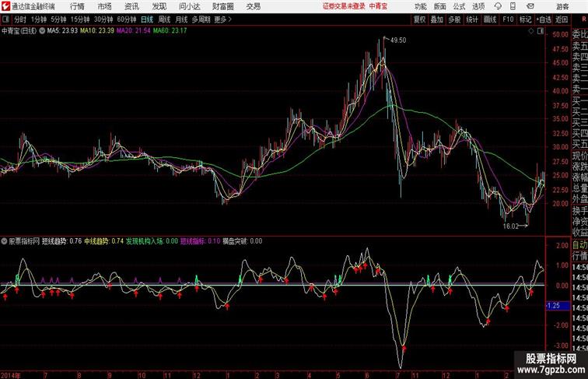Expand 更多 period options
Screen dimensions: 588x379
(222, 19)
